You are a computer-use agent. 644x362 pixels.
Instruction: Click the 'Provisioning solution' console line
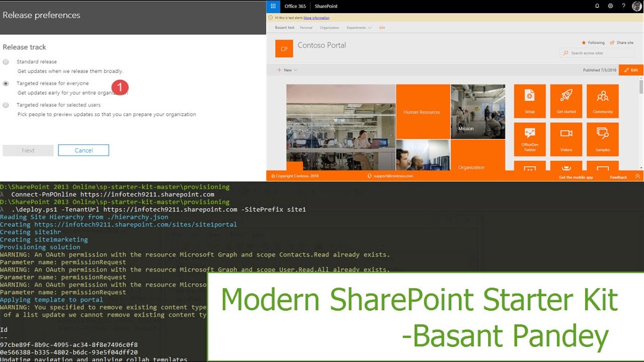click(40, 247)
